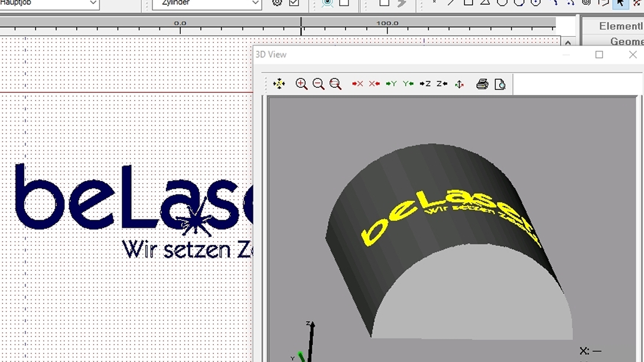
Task: Zoom in on the 3D View
Action: click(301, 84)
